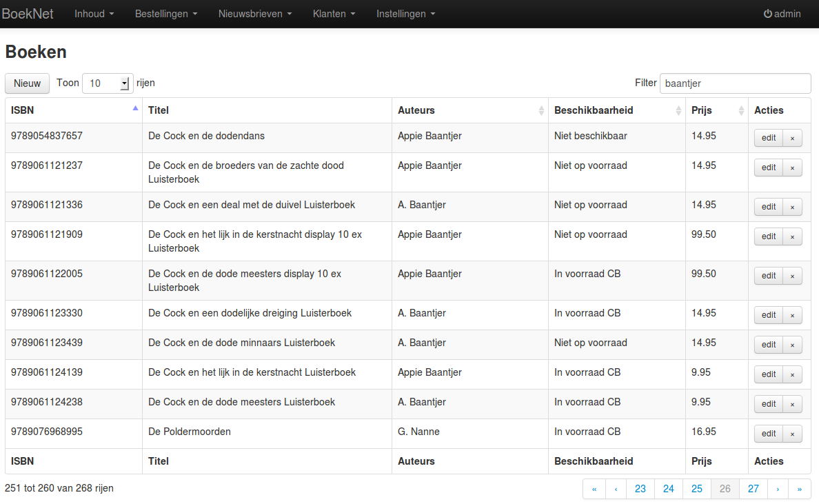Viewport: 819px width, 504px height.
Task: Click title De Poldermoorden
Action: pyautogui.click(x=190, y=432)
